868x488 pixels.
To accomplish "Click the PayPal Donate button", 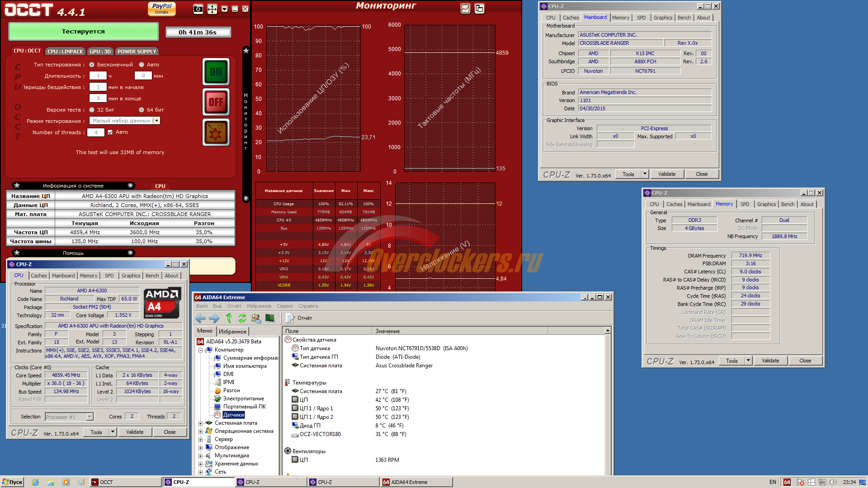I will click(x=162, y=8).
